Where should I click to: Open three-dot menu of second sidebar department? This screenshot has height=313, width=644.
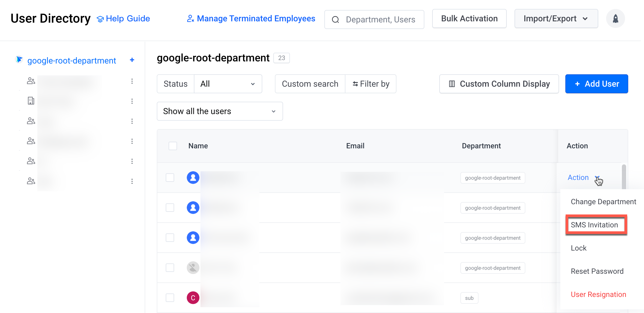click(x=132, y=101)
